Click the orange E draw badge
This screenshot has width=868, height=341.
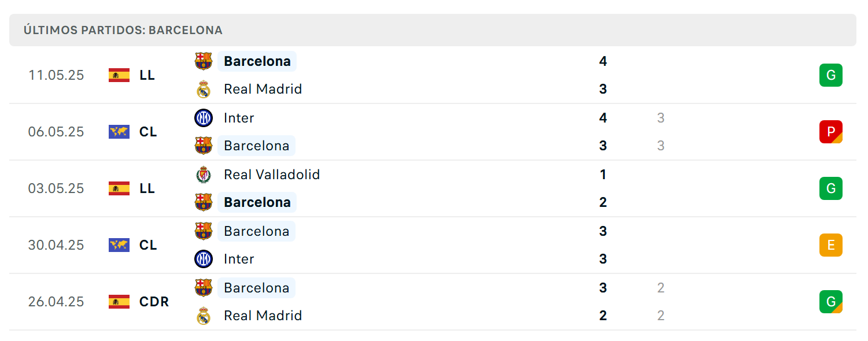pyautogui.click(x=831, y=245)
